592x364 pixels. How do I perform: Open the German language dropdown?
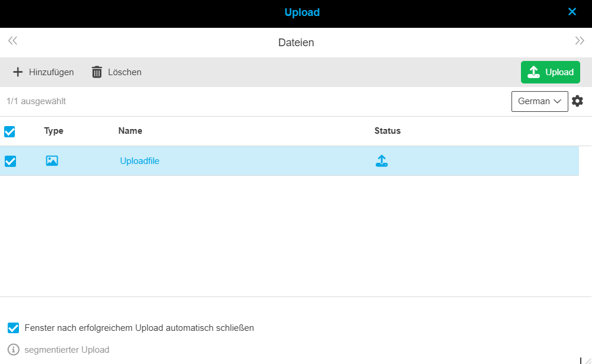(539, 101)
